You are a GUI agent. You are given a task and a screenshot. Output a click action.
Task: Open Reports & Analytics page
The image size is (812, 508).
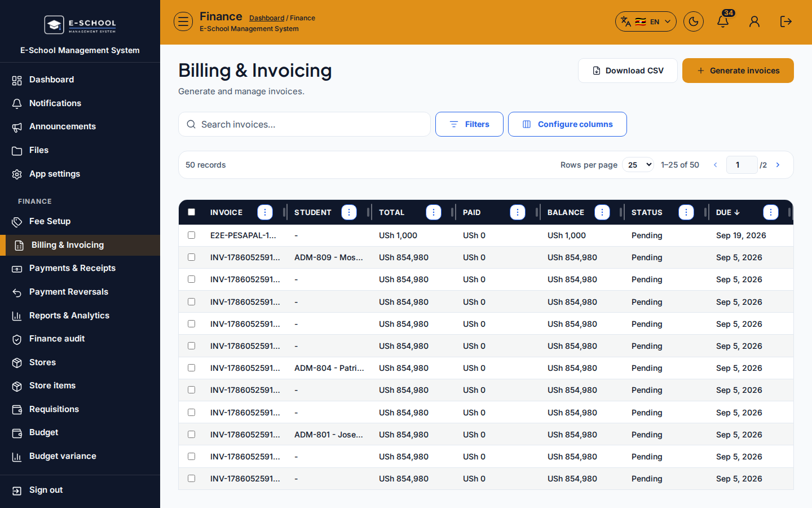pos(80,316)
